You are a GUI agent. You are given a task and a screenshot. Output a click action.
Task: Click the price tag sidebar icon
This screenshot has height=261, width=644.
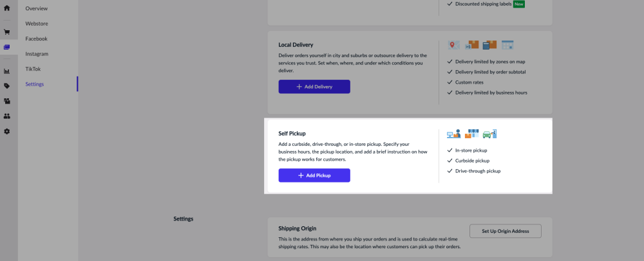click(x=6, y=85)
